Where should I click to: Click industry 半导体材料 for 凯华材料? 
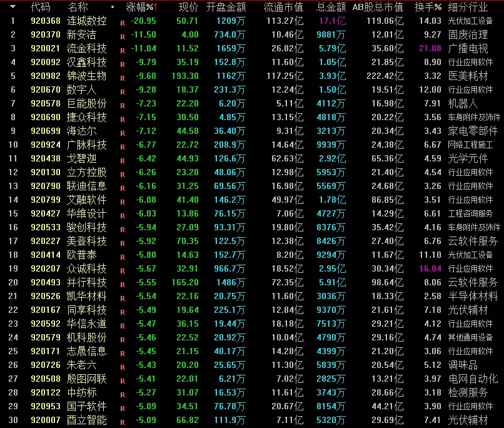point(473,296)
